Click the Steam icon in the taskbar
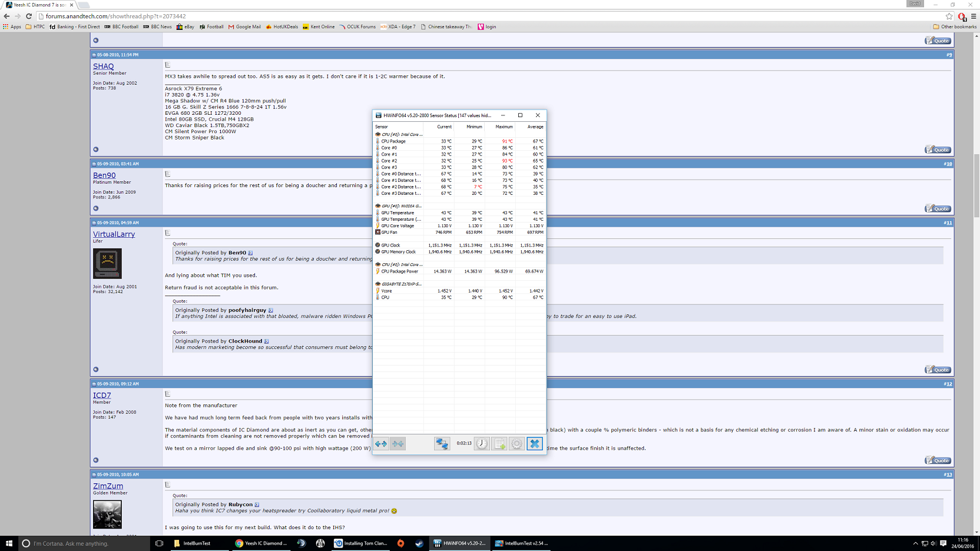The width and height of the screenshot is (980, 551). 419,543
